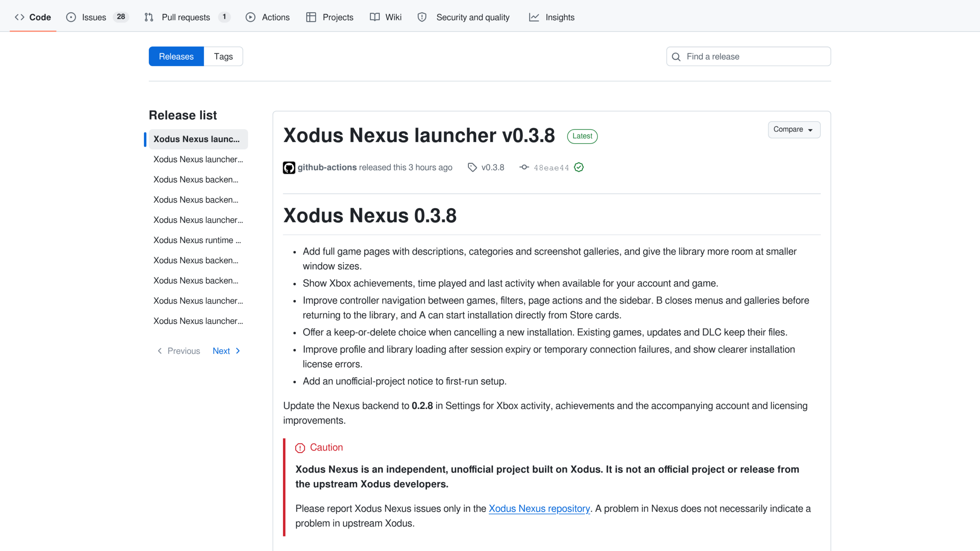Click the tag icon beside v0.3.8
Image resolution: width=980 pixels, height=551 pixels.
coord(472,167)
